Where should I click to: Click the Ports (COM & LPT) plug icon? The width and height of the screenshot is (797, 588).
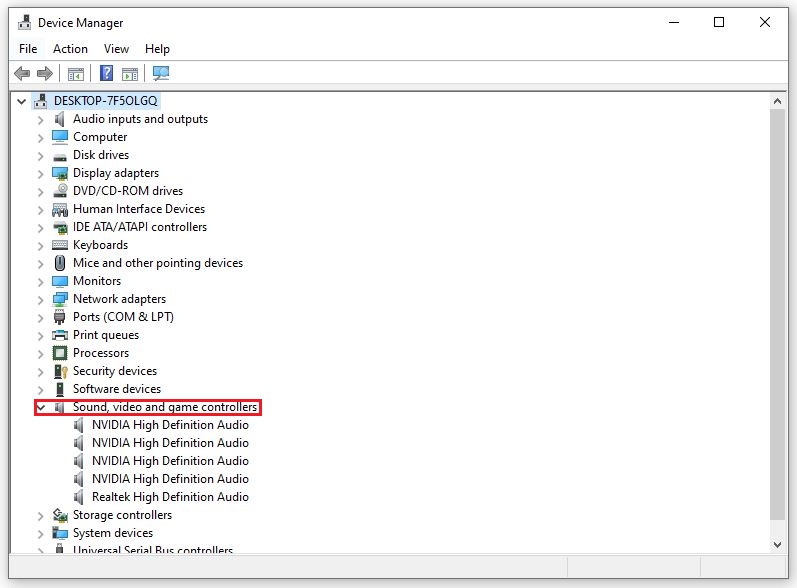click(x=60, y=317)
